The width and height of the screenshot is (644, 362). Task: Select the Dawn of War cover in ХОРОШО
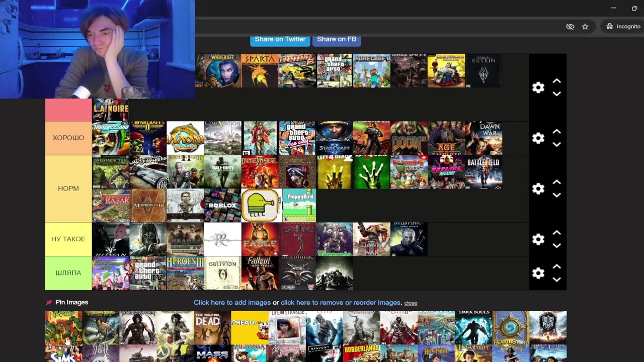tap(484, 138)
